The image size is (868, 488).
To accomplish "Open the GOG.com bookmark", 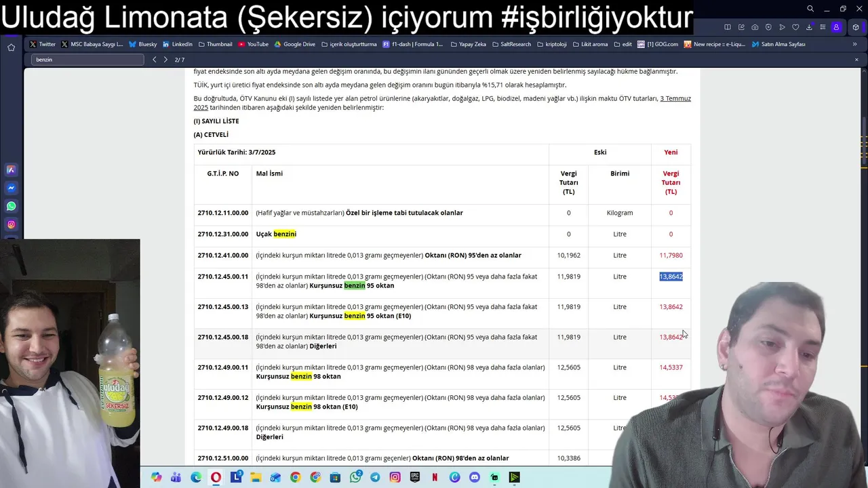I will 658,44.
